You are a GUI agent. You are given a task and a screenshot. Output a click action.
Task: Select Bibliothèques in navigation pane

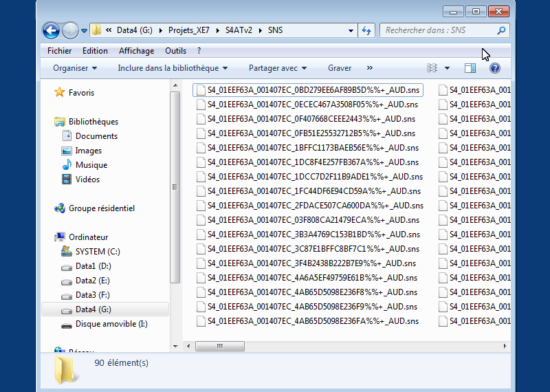click(x=93, y=122)
